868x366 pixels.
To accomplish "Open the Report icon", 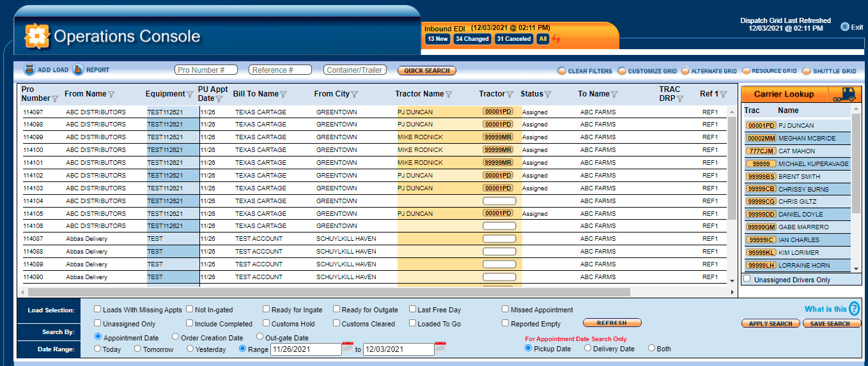I will pos(78,70).
